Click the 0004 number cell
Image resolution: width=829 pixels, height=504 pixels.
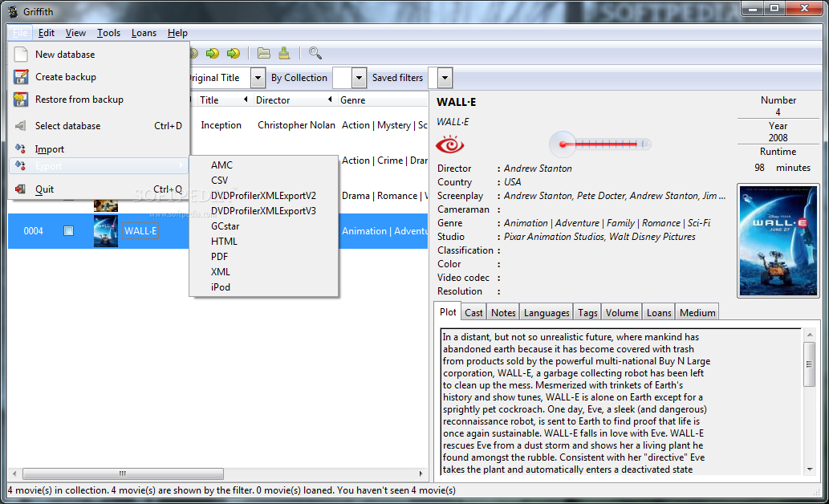click(x=34, y=230)
